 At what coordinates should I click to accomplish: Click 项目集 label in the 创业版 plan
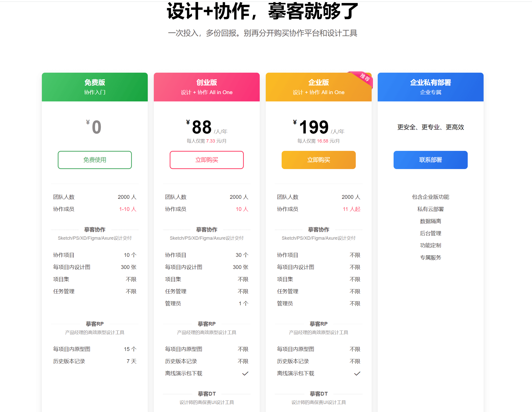[x=173, y=279]
